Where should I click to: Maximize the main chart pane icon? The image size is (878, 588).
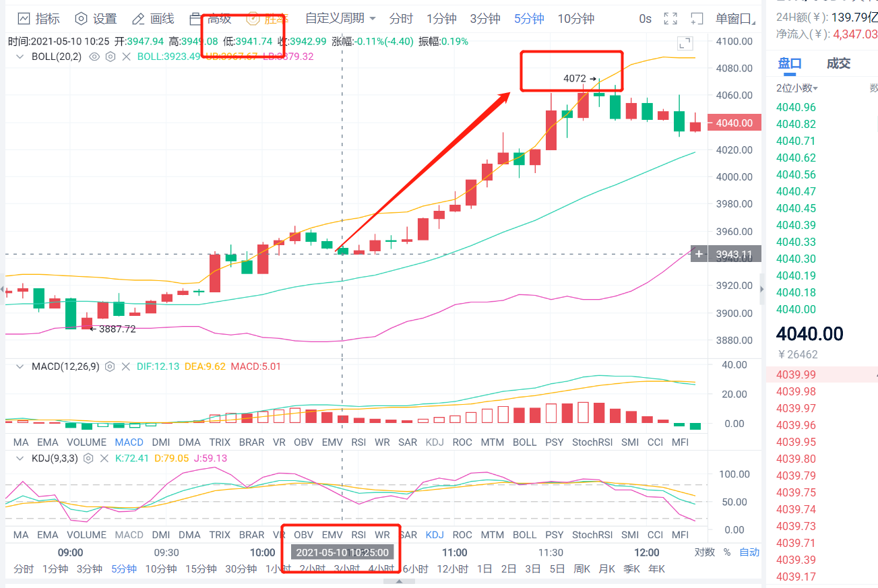pyautogui.click(x=685, y=44)
